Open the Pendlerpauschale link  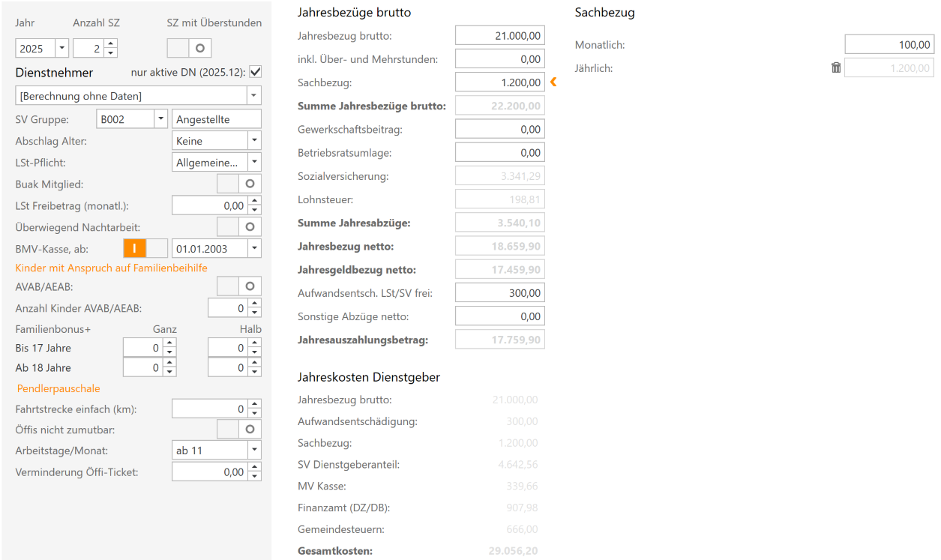click(x=58, y=388)
